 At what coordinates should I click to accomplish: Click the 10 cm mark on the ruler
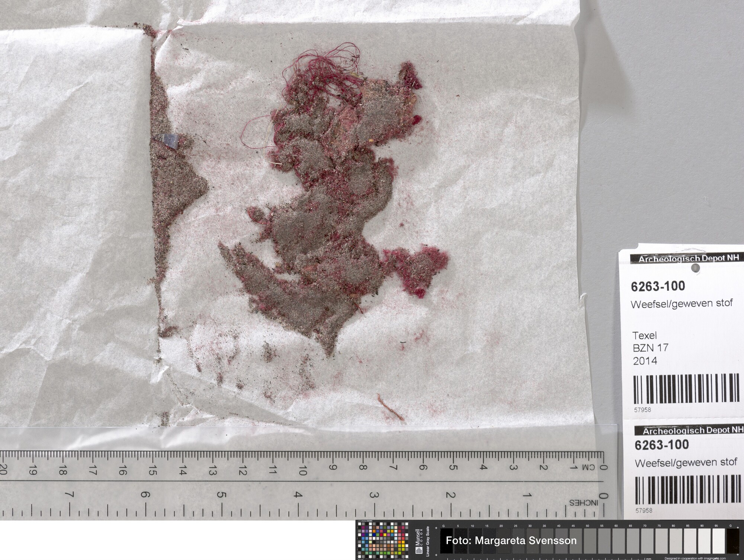coord(303,469)
